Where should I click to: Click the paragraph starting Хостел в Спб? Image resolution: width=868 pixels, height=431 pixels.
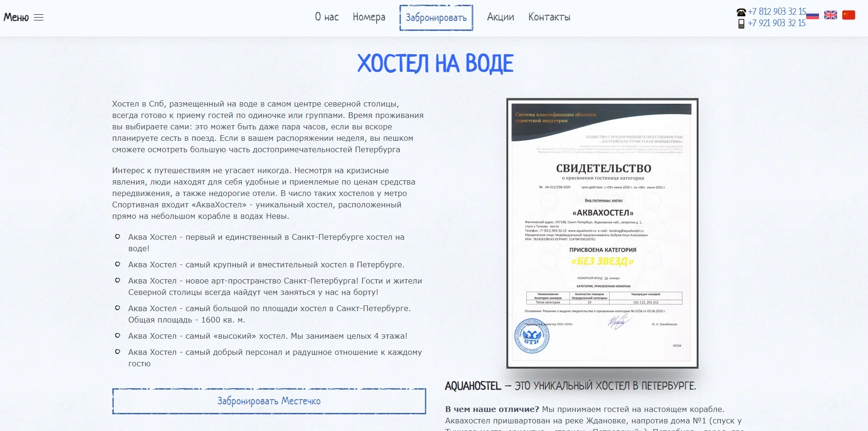click(x=268, y=127)
